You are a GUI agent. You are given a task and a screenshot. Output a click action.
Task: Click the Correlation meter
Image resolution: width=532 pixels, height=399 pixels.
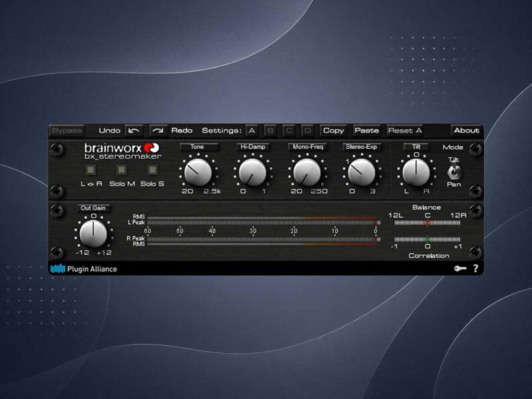click(428, 239)
